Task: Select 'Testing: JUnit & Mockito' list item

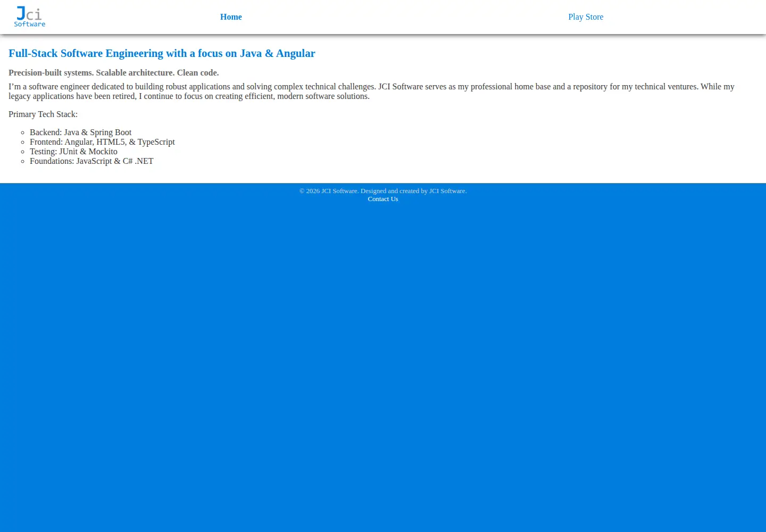Action: click(x=73, y=152)
